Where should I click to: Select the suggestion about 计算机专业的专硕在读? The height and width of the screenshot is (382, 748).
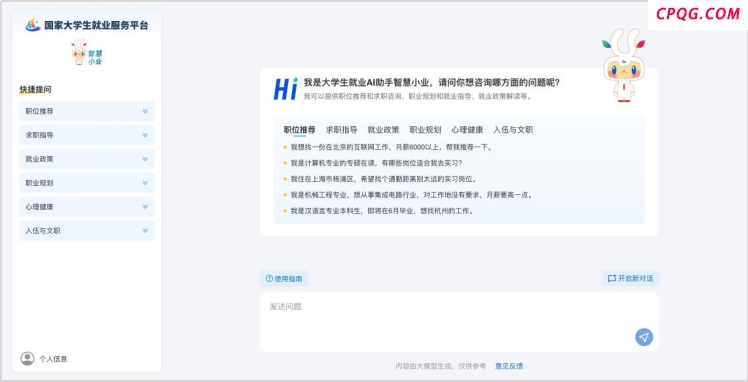376,163
